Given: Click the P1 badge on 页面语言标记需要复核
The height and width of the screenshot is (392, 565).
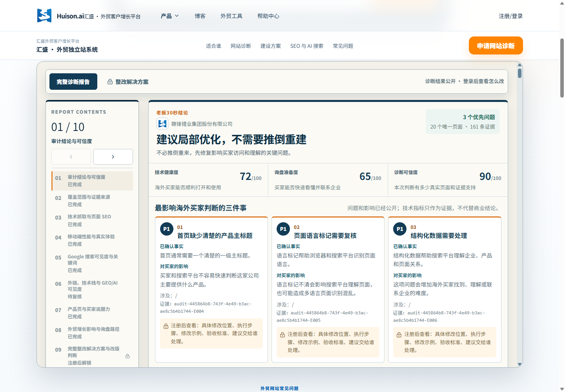Looking at the screenshot, I should point(283,229).
